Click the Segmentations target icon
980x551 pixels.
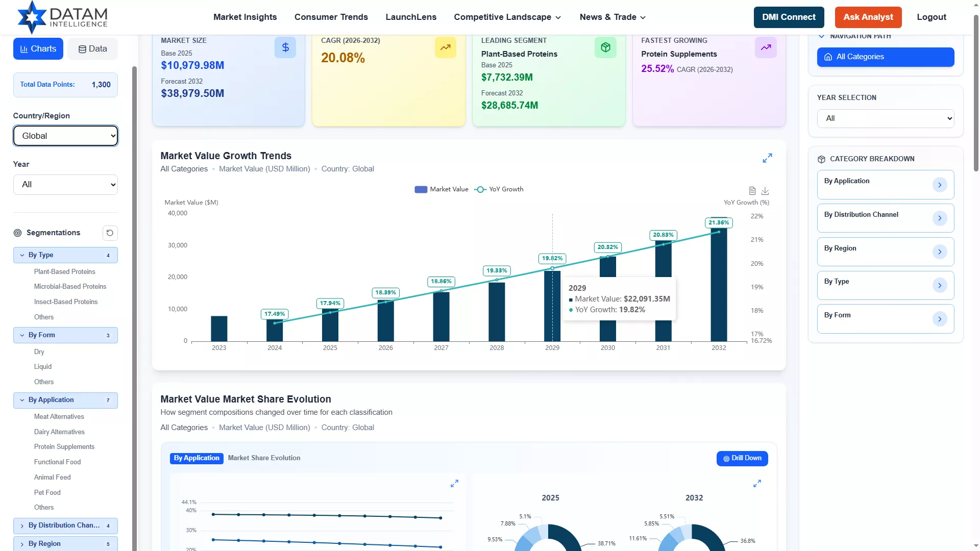pos(17,233)
